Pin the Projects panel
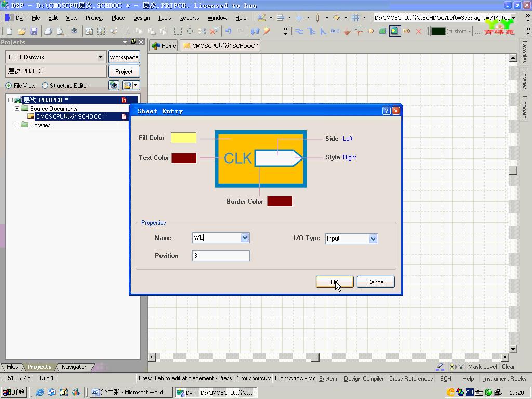532x399 pixels. (134, 42)
